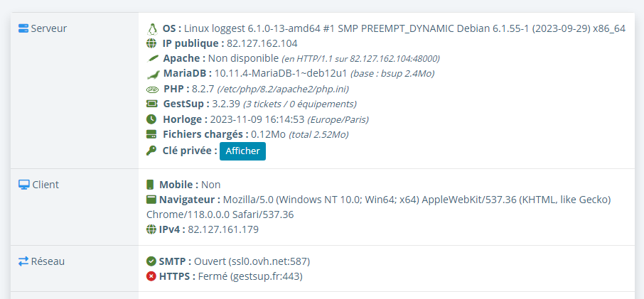644x299 pixels.
Task: Click the globe icon beside IPv4
Action: click(151, 229)
